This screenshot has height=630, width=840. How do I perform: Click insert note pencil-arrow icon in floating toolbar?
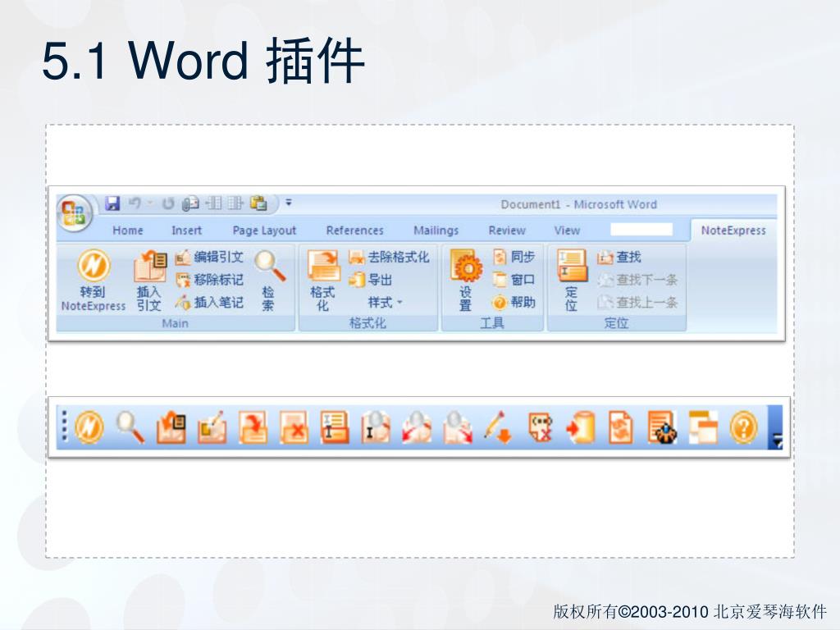(x=498, y=427)
